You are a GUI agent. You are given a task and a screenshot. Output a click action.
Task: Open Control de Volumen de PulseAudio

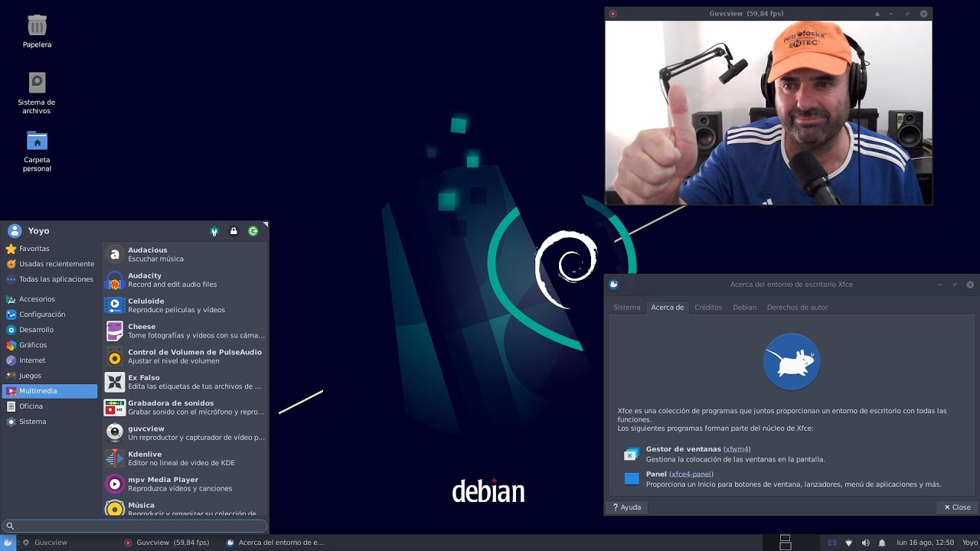click(185, 357)
